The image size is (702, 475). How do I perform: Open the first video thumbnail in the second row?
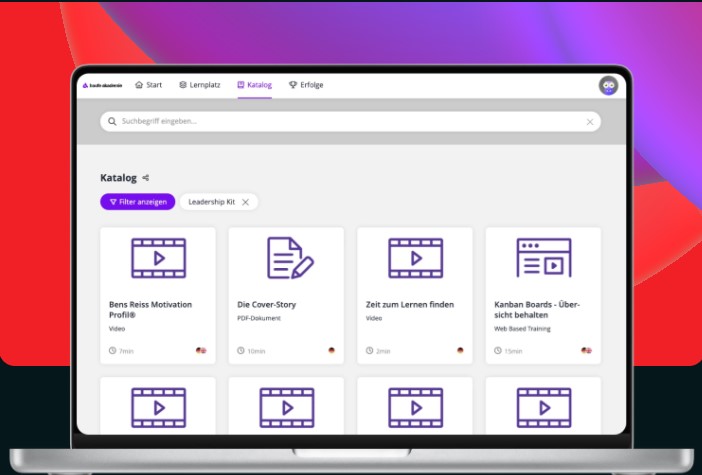(x=158, y=405)
